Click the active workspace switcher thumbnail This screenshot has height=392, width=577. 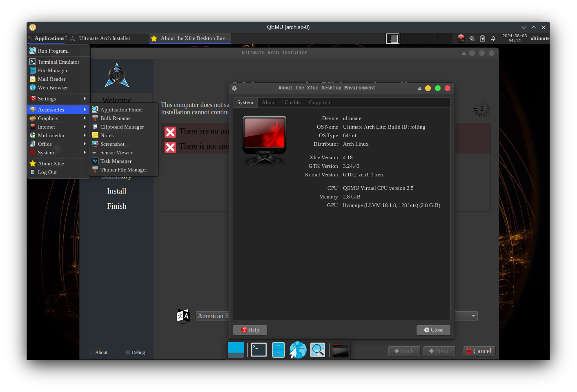point(393,38)
